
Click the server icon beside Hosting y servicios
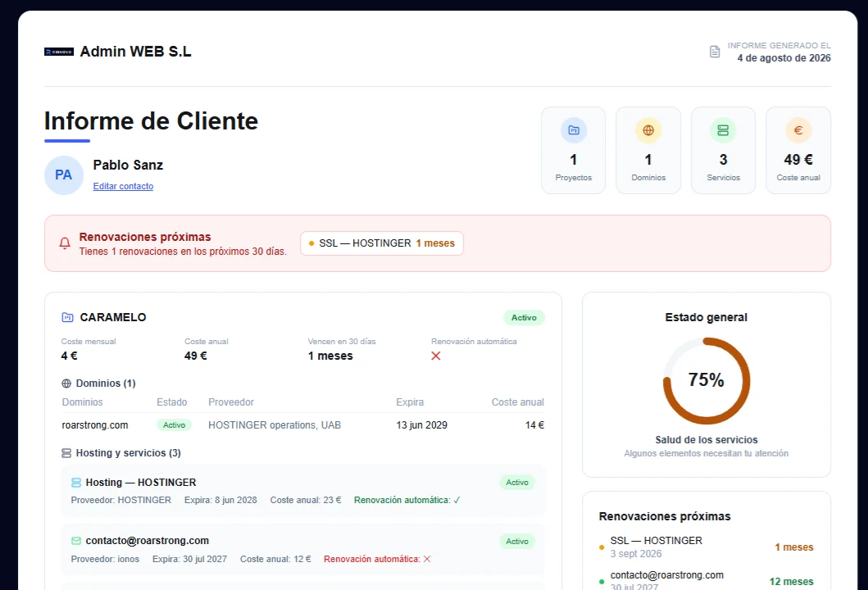pyautogui.click(x=66, y=452)
